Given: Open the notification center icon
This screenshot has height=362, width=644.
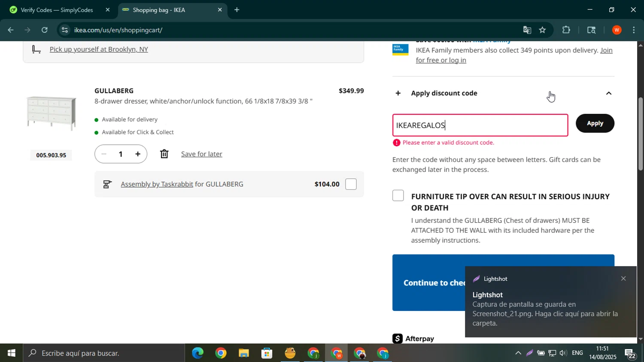Looking at the screenshot, I should pos(630,353).
